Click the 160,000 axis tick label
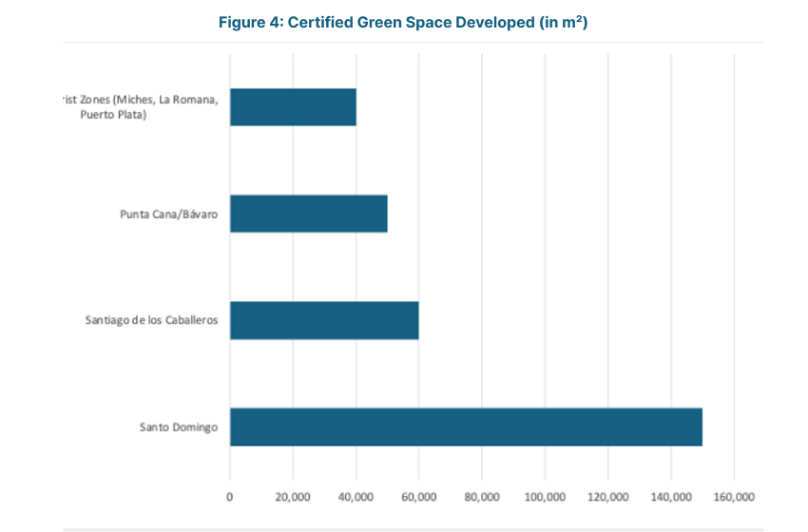 pyautogui.click(x=734, y=497)
